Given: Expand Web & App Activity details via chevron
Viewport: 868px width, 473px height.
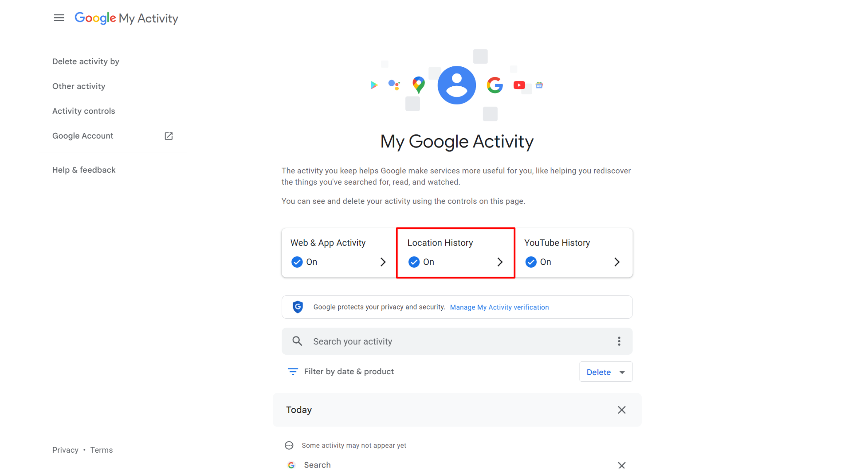Looking at the screenshot, I should tap(383, 262).
